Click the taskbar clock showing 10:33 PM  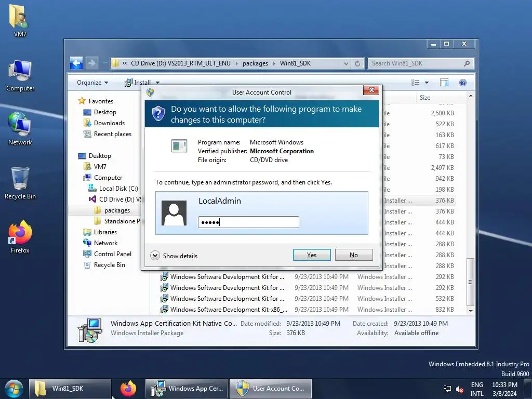click(504, 389)
